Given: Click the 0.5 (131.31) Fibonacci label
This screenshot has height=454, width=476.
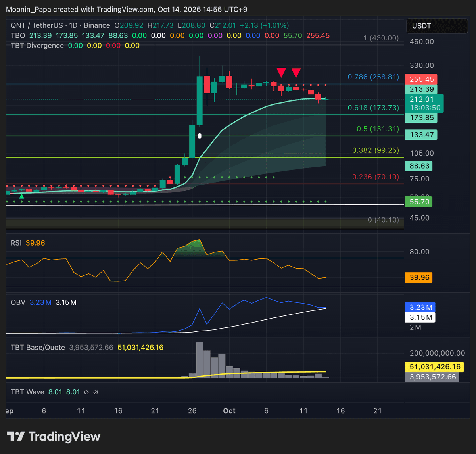Looking at the screenshot, I should click(378, 129).
